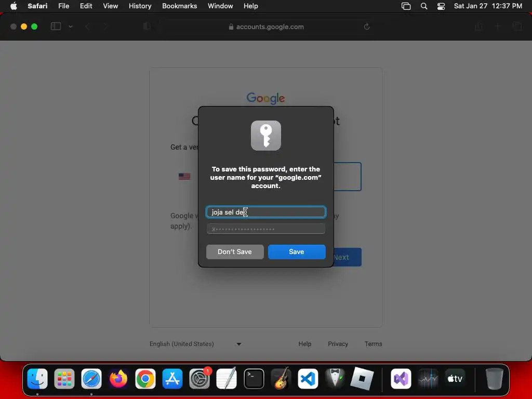This screenshot has height=399, width=532.
Task: Click the key icon in password dialog
Action: [265, 136]
